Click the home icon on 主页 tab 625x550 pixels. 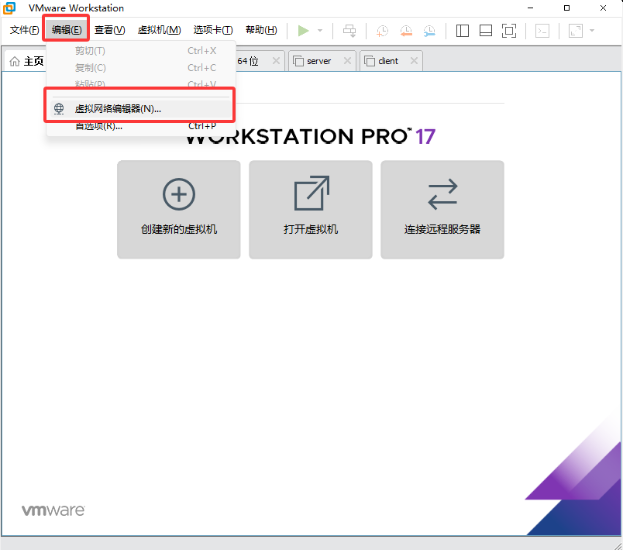coord(14,61)
